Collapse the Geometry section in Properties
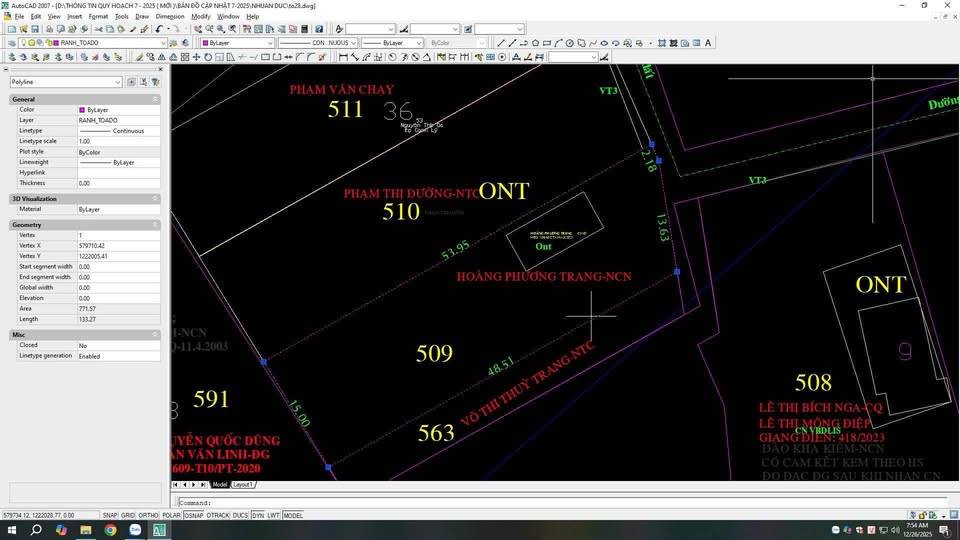This screenshot has height=540, width=960. click(155, 225)
